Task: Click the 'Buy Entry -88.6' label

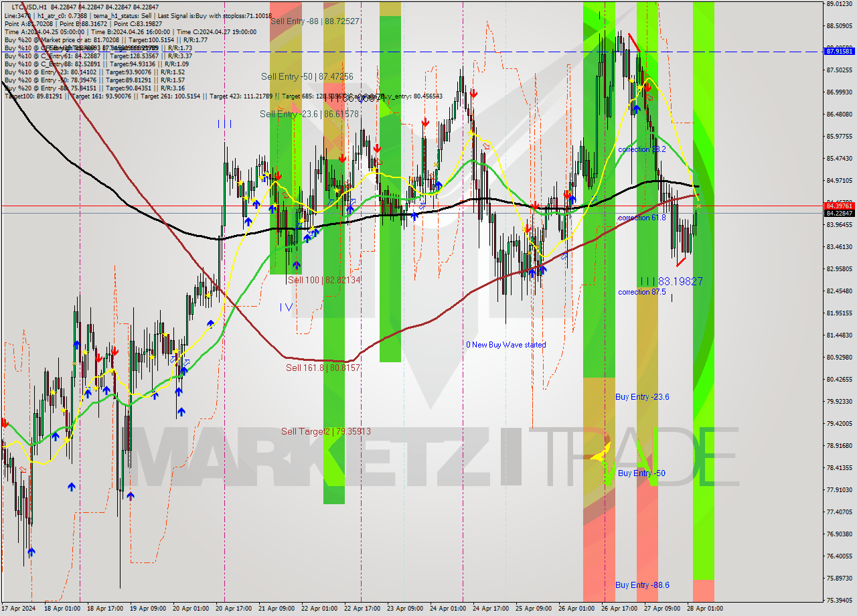Action: (x=642, y=585)
